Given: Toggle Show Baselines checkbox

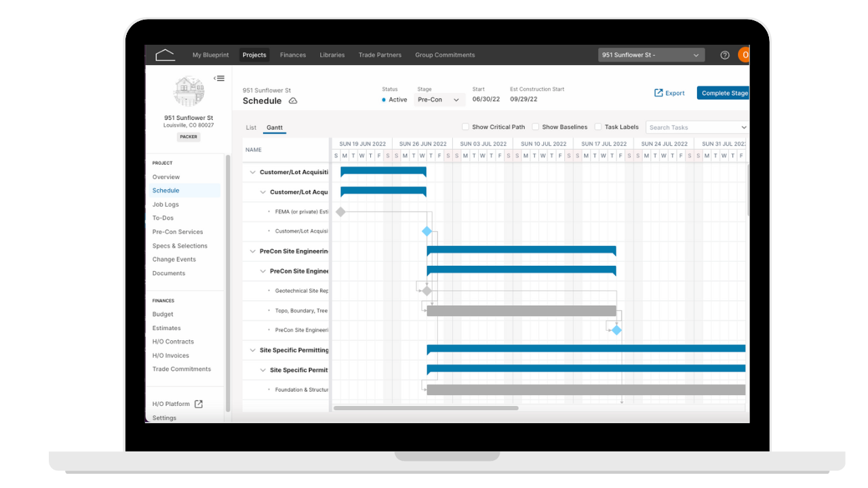Looking at the screenshot, I should pyautogui.click(x=536, y=127).
